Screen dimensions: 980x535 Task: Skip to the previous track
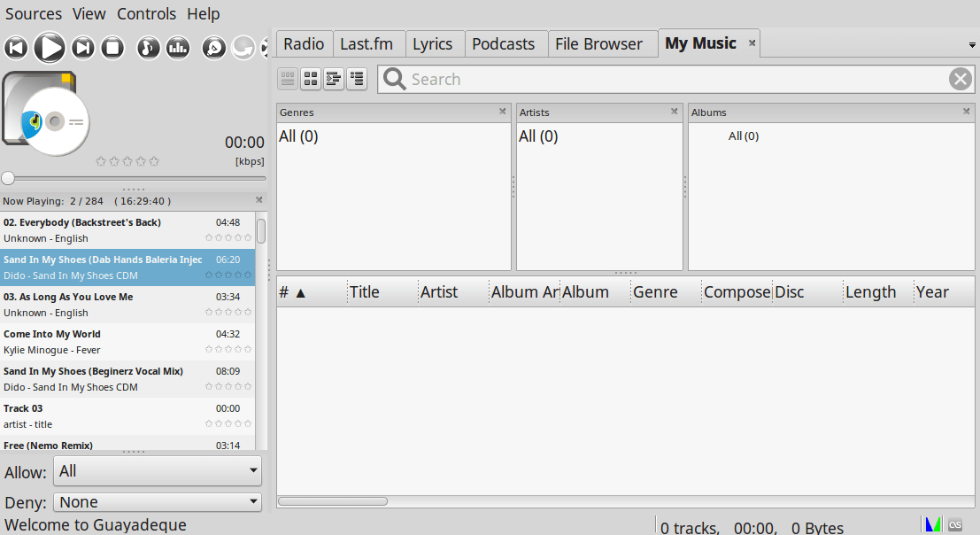pos(16,48)
